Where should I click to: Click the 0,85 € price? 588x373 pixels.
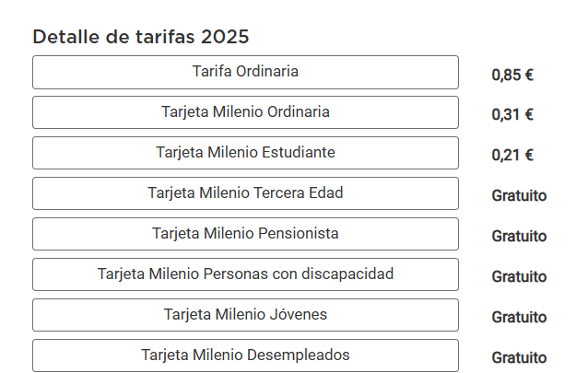click(512, 75)
